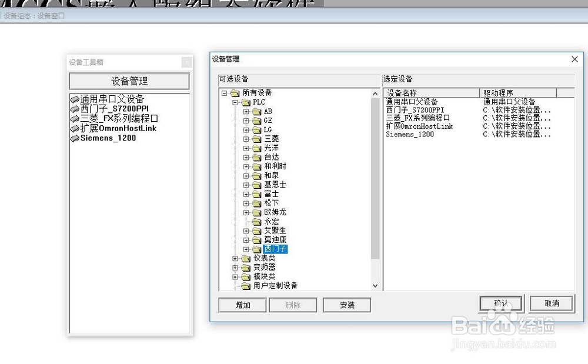588x364 pixels.
Task: Click the 台达 folder icon
Action: pyautogui.click(x=257, y=158)
